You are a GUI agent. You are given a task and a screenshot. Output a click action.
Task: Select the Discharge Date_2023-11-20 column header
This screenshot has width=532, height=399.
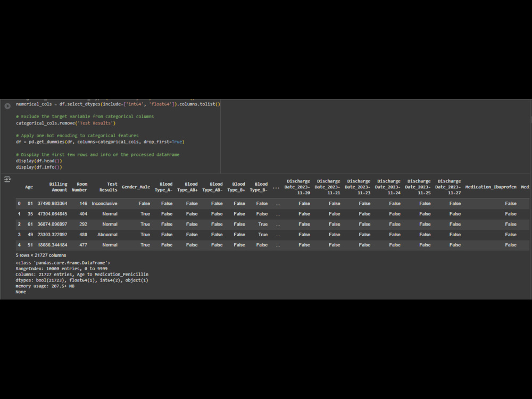point(297,187)
